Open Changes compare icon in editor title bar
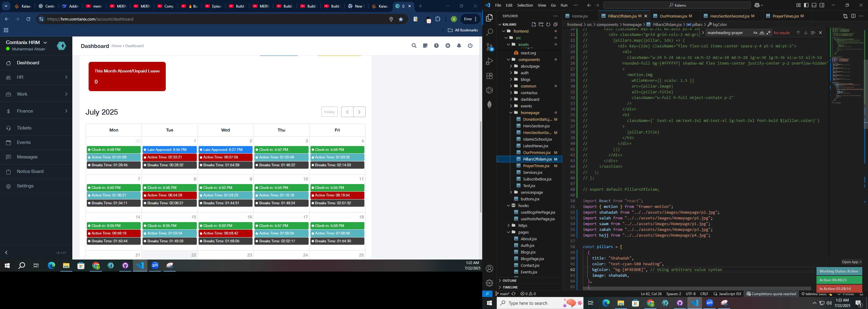The width and height of the screenshot is (868, 309). coord(845,16)
